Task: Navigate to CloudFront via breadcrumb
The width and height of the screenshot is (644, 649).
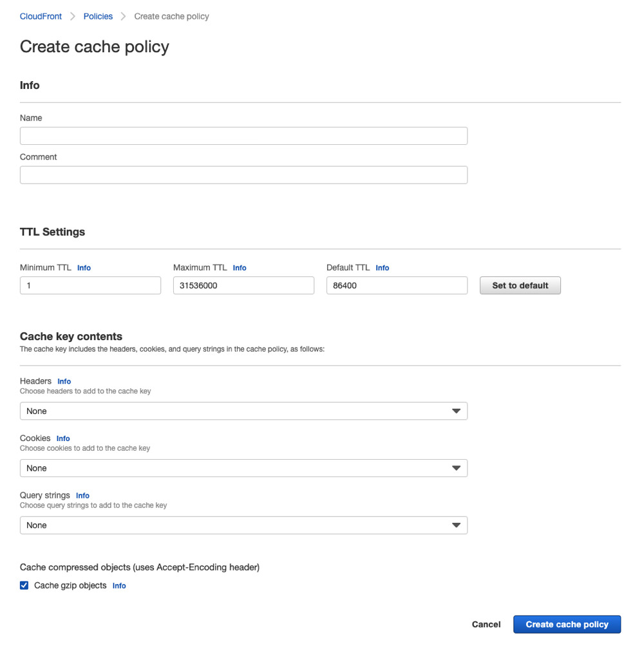Action: click(x=41, y=16)
